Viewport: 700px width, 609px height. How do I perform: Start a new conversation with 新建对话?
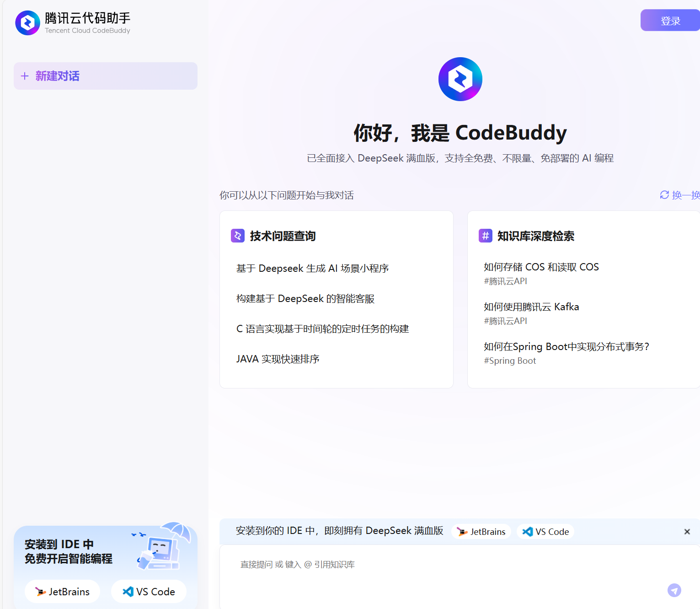coord(106,76)
